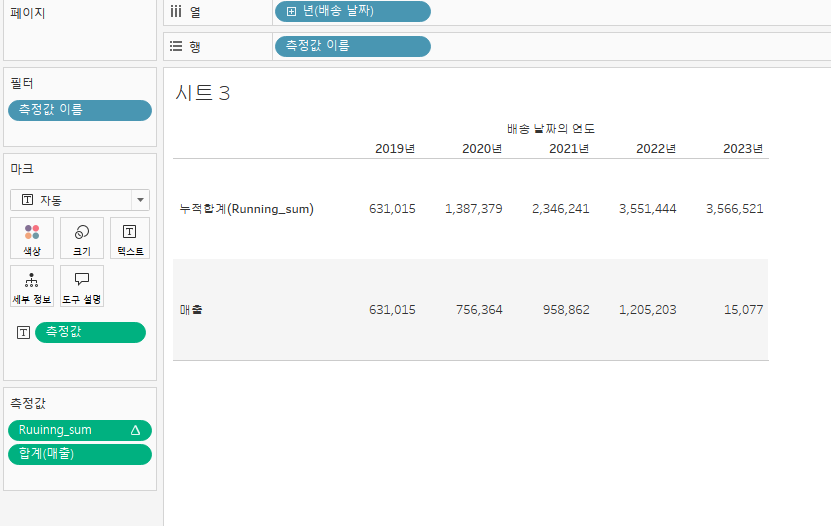This screenshot has height=526, width=831.
Task: Open the 도구 설명 (Tooltip) mark card
Action: click(82, 286)
